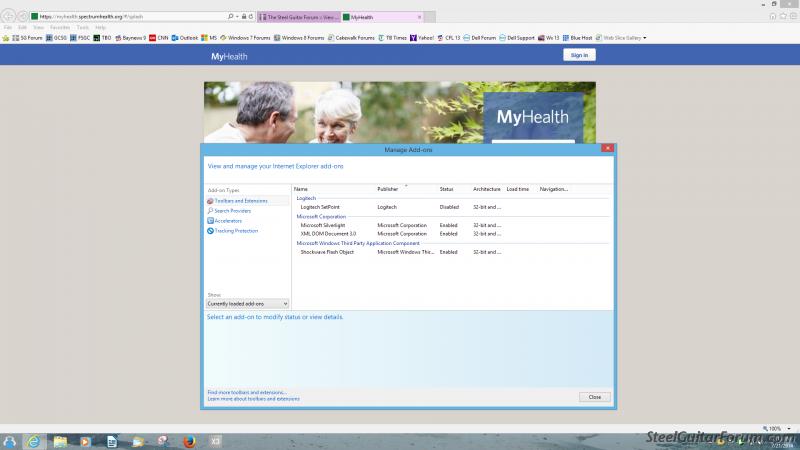The width and height of the screenshot is (800, 450).
Task: Open File Explorer from the taskbar
Action: pyautogui.click(x=60, y=441)
